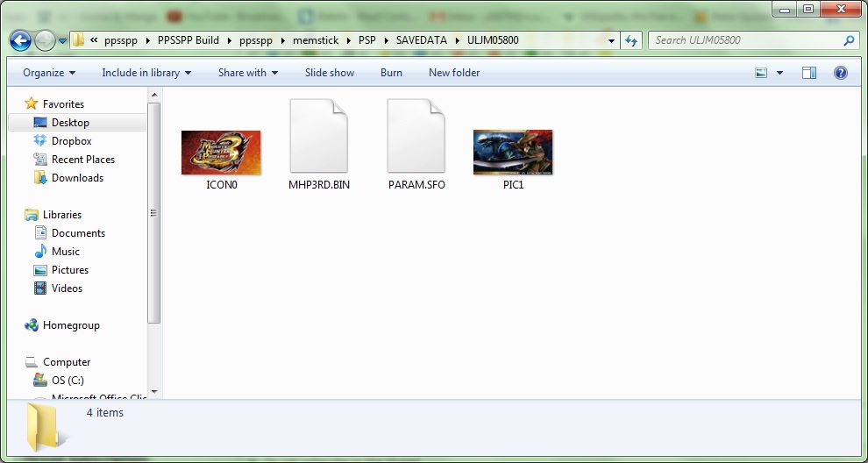Image resolution: width=868 pixels, height=463 pixels.
Task: Click the Back navigation arrow button
Action: coord(21,40)
